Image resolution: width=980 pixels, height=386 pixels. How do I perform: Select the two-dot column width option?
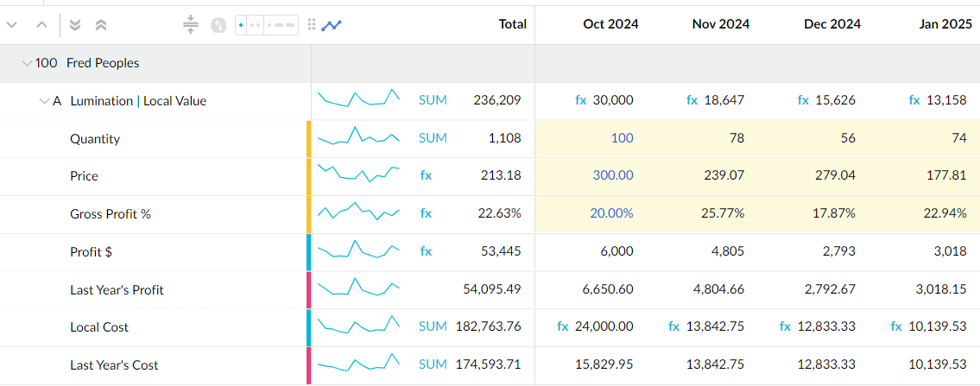255,25
